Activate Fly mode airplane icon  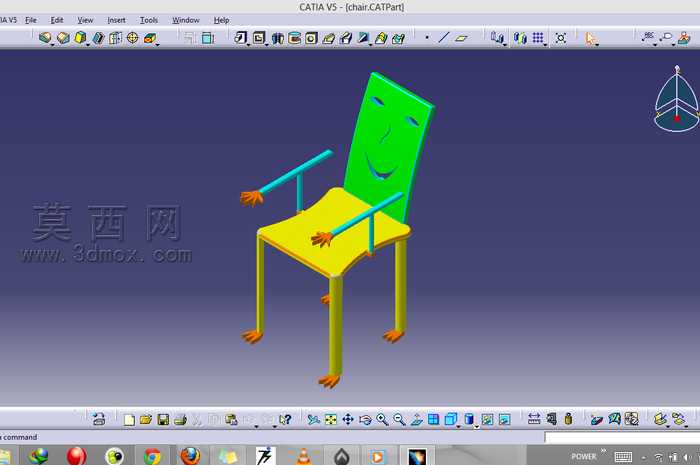pos(313,419)
